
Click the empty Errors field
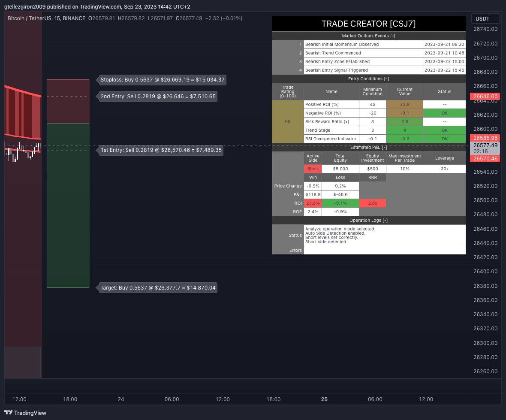coord(385,250)
